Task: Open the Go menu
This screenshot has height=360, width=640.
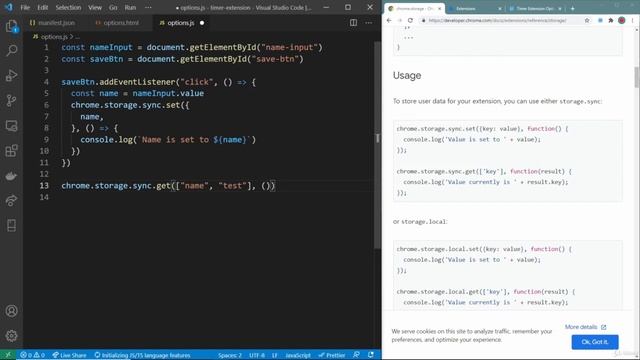Action: click(x=113, y=7)
